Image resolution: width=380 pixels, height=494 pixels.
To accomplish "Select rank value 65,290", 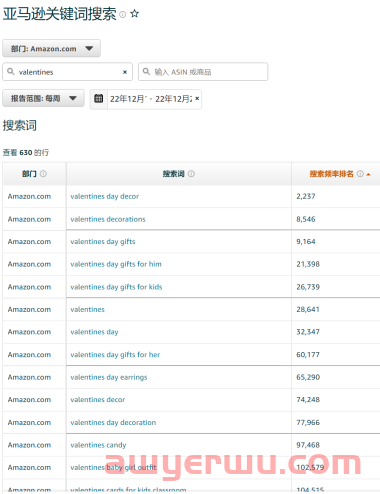I will (308, 377).
